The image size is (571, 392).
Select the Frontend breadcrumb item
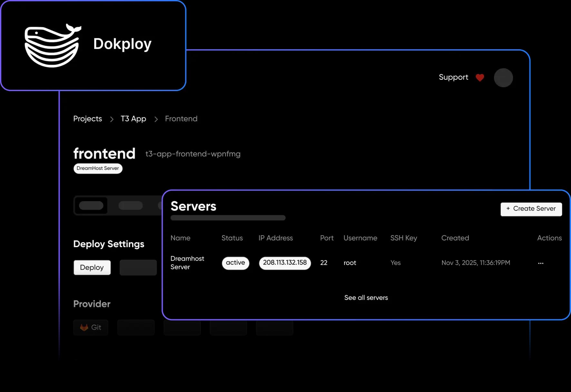point(181,119)
